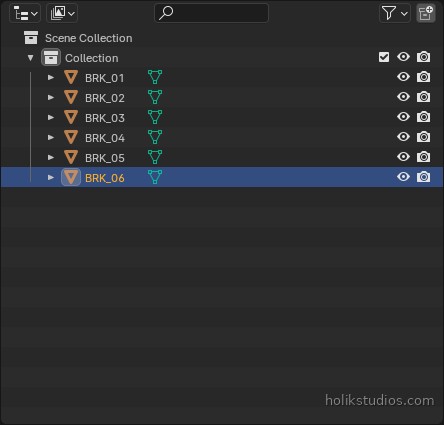444x425 pixels.
Task: Disable BRK_04 in renders camera icon
Action: pyautogui.click(x=423, y=137)
